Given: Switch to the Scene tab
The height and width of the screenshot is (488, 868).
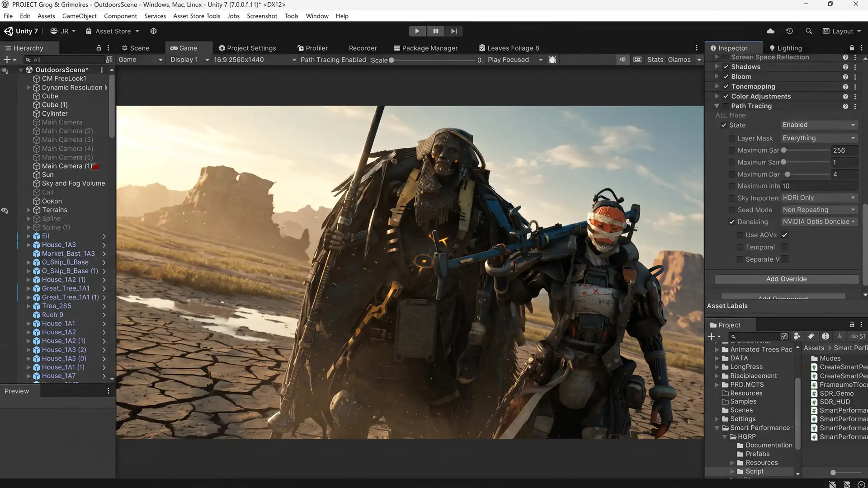Looking at the screenshot, I should point(136,48).
